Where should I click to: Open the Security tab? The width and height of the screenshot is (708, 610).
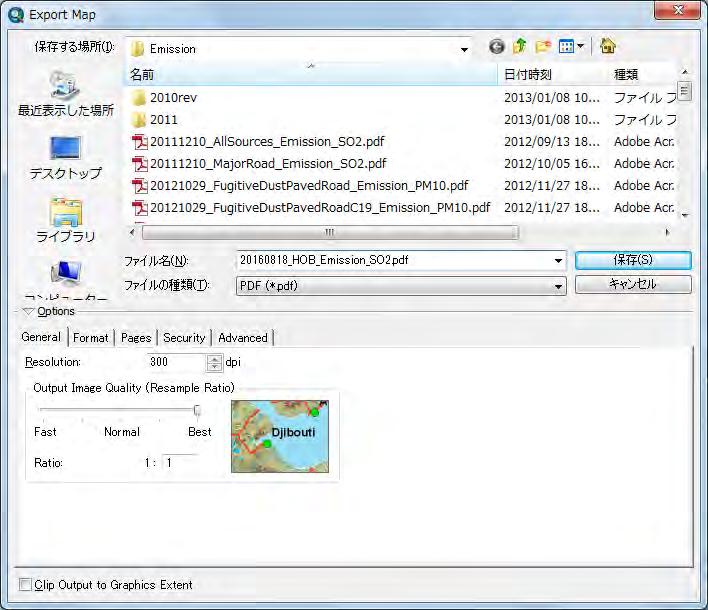tap(184, 338)
